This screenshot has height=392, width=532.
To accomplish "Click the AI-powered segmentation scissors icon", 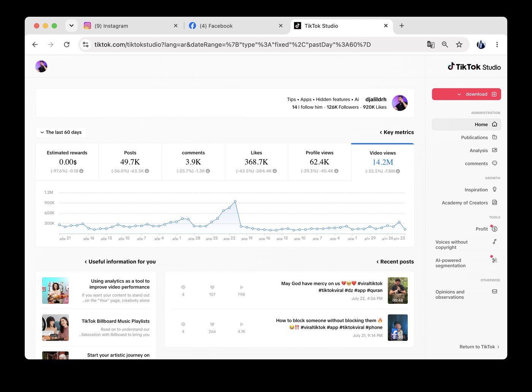I will pos(494,260).
